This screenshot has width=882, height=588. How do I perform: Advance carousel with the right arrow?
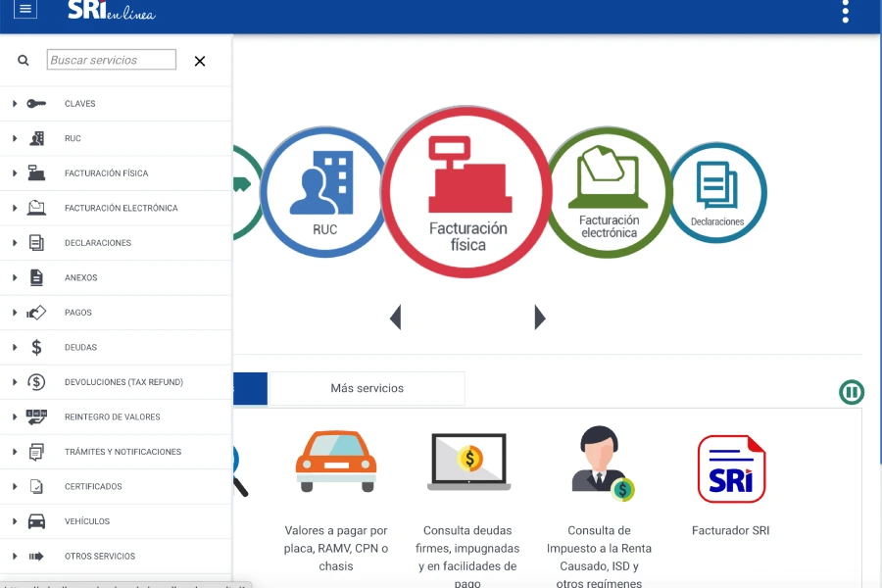[x=539, y=318]
